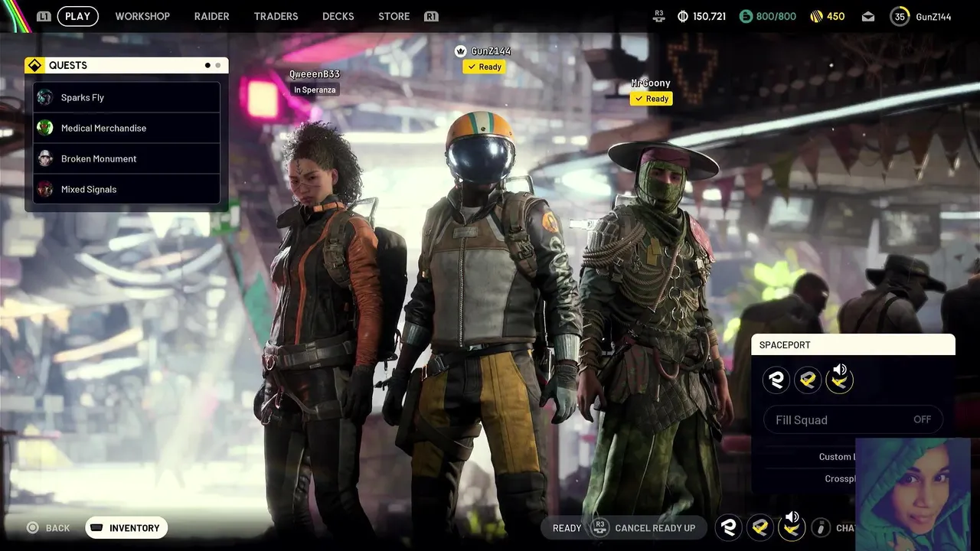Viewport: 980px width, 551px height.
Task: Open the GunZ144 profile name in top bar
Action: pos(933,16)
